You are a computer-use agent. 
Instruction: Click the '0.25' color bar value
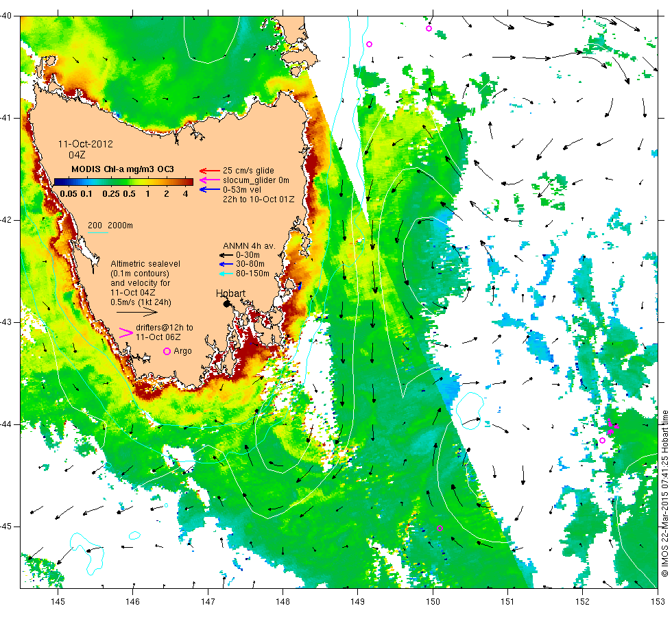[111, 193]
